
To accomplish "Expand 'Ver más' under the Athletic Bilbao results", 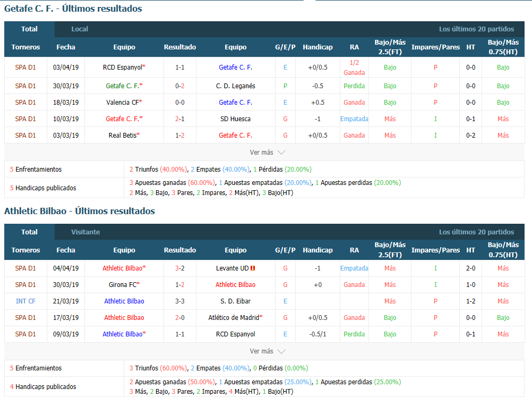I will (267, 351).
